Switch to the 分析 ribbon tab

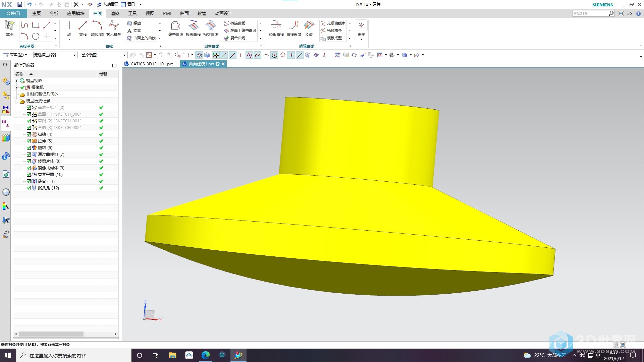pyautogui.click(x=54, y=13)
